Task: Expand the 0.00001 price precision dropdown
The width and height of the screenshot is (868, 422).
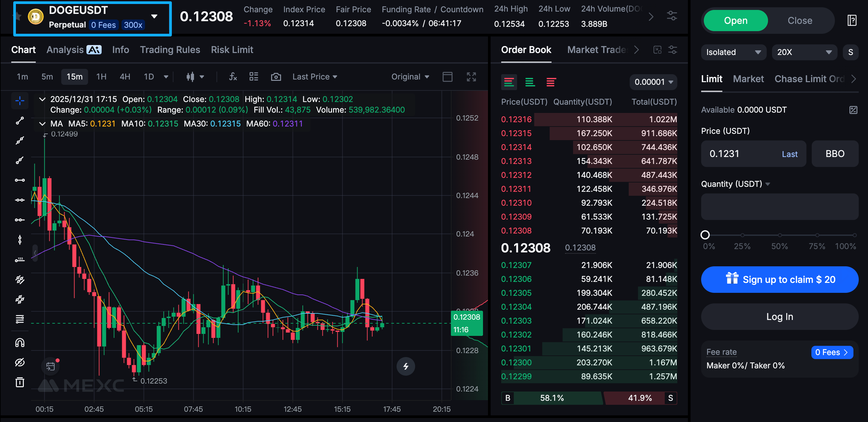Action: pos(653,82)
